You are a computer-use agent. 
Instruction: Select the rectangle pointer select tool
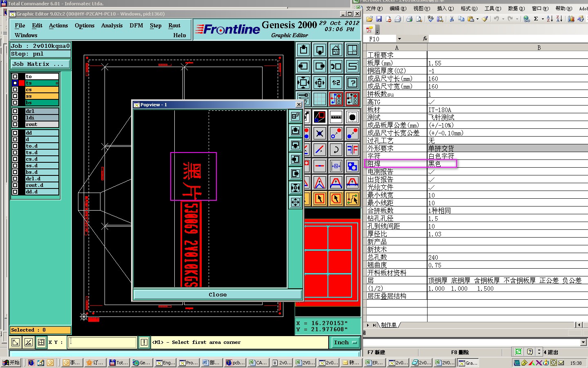(x=320, y=199)
